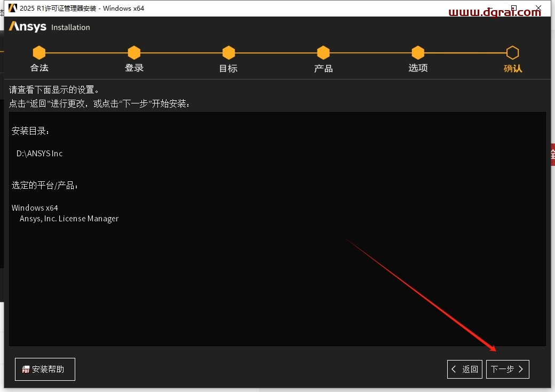Click Ansys, Inc. License Manager entry
This screenshot has height=392, width=555.
[69, 219]
